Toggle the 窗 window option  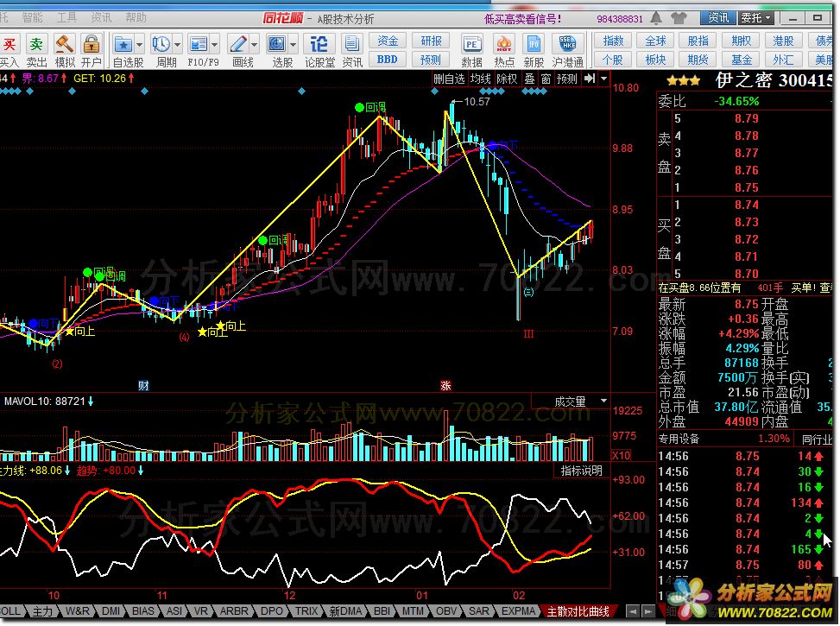pyautogui.click(x=546, y=79)
